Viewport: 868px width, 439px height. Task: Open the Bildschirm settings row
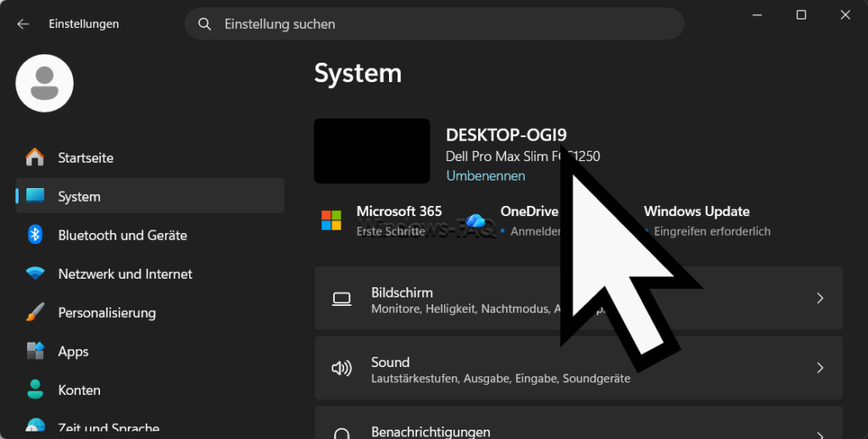[x=578, y=298]
